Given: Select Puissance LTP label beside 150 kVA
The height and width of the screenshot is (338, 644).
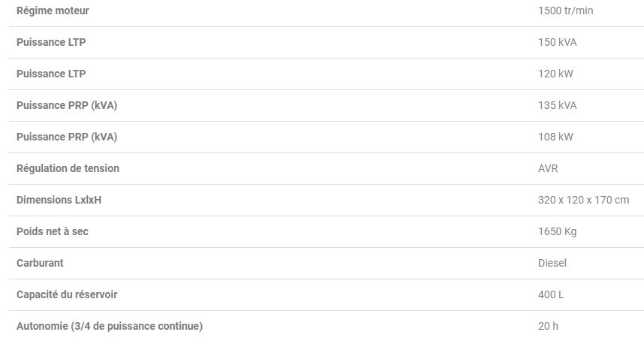Looking at the screenshot, I should pyautogui.click(x=51, y=42).
